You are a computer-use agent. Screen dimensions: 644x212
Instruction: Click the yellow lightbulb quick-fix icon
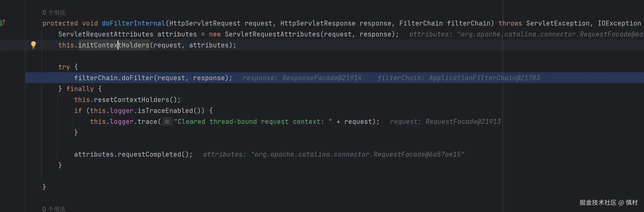point(33,44)
